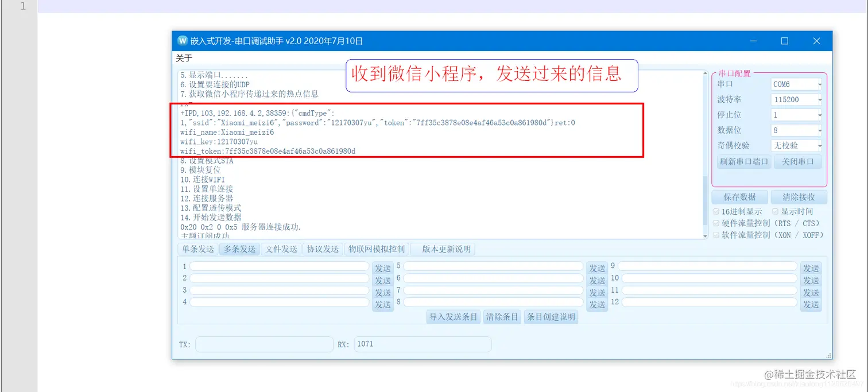Screen dimensions: 868x392
Task: Click the window resize grip icon
Action: point(828,356)
